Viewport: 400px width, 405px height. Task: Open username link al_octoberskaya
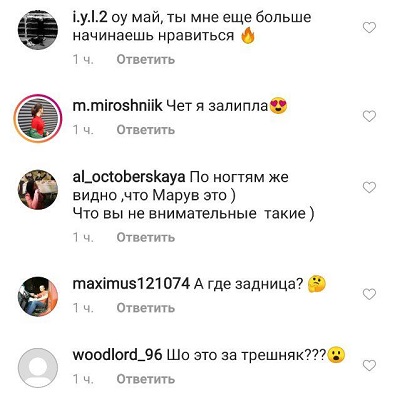129,177
